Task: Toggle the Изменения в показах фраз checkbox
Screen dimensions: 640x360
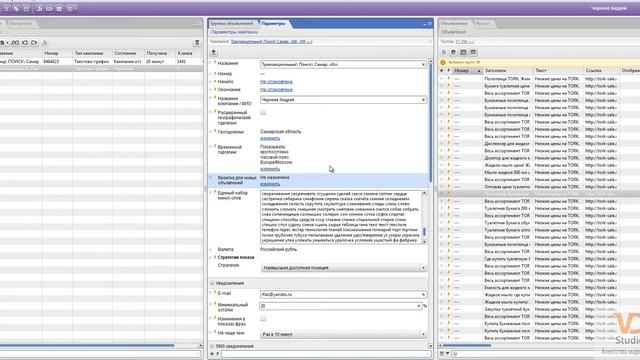Action: (263, 318)
